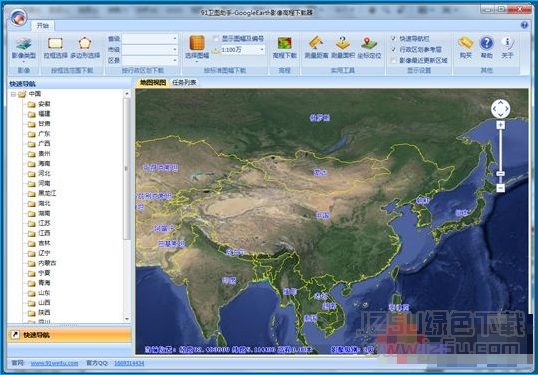The image size is (538, 375).
Task: Click the map pan compass control
Action: tap(500, 109)
